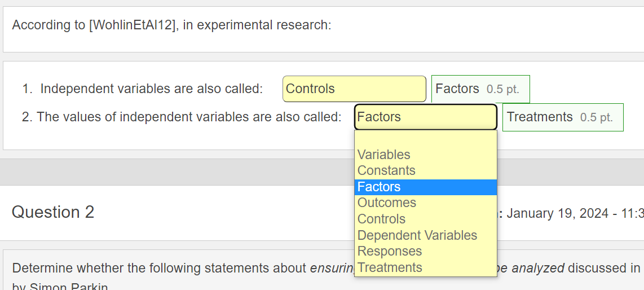644x290 pixels.
Task: Click the WohlinEtAl12 question prompt text
Action: click(171, 25)
